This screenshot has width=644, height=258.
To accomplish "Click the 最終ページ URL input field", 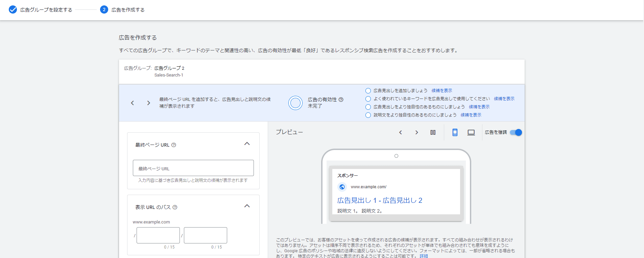I will (193, 168).
